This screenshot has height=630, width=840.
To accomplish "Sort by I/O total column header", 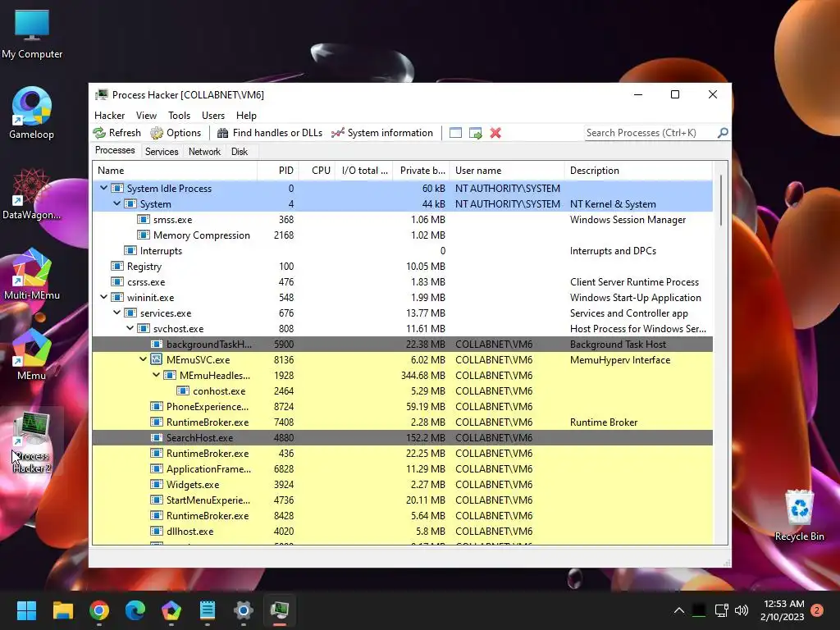I will (363, 171).
